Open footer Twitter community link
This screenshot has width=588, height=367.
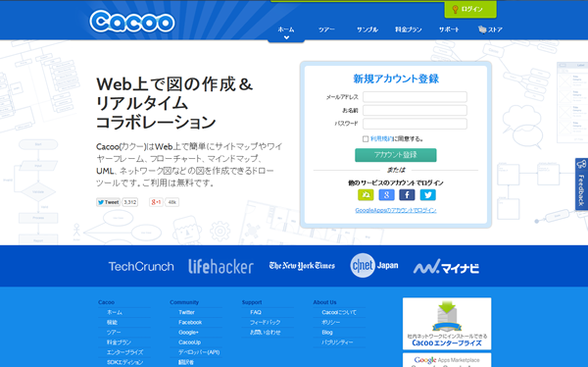coord(186,312)
